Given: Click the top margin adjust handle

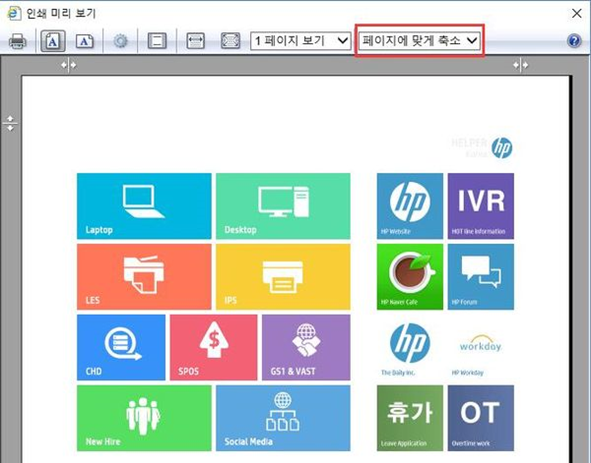Looking at the screenshot, I should pos(10,123).
